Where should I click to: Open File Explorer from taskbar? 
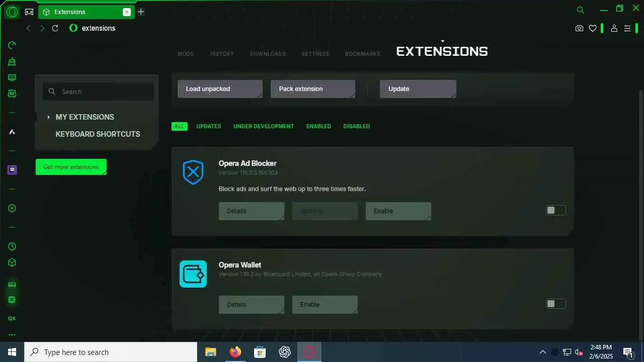coord(210,352)
